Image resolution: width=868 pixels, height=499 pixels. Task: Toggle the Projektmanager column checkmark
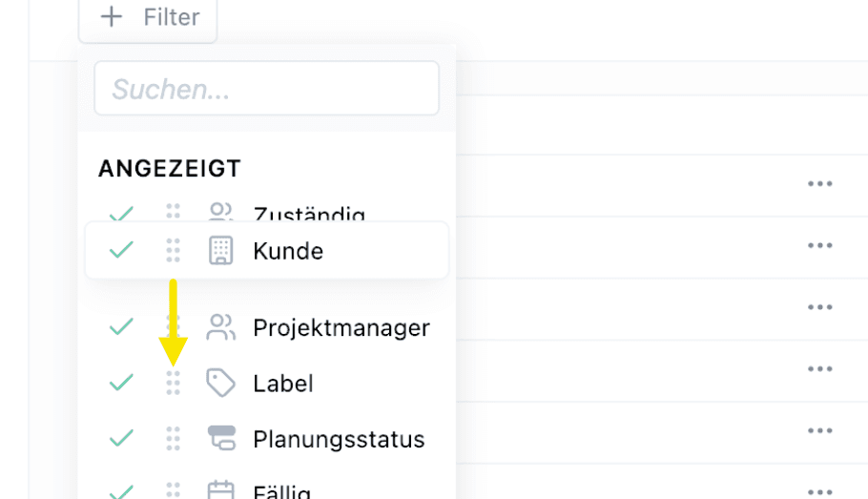click(x=121, y=326)
